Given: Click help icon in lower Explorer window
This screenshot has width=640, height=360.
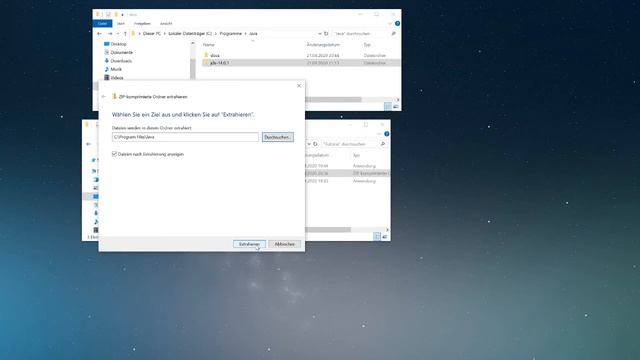Looking at the screenshot, I should click(x=387, y=134).
